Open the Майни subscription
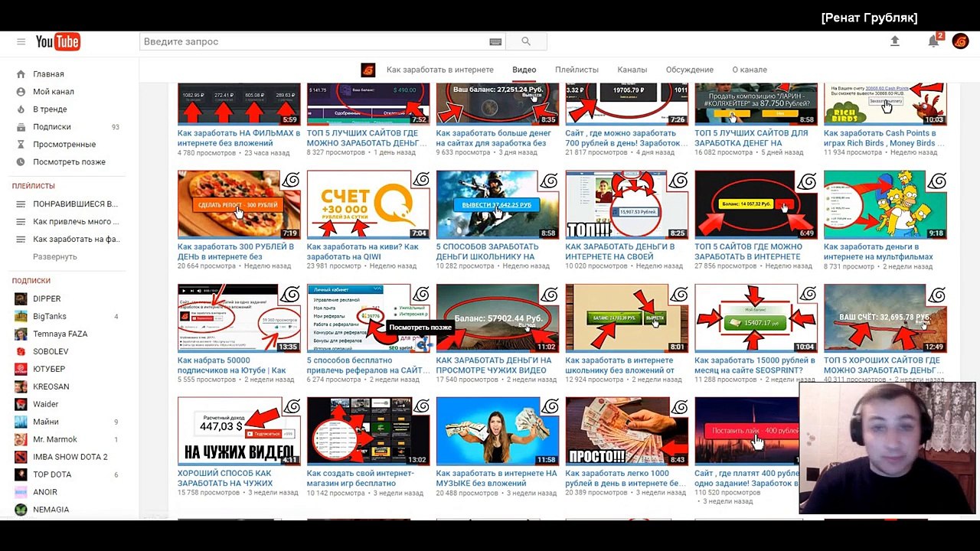980x551 pixels. 46,422
